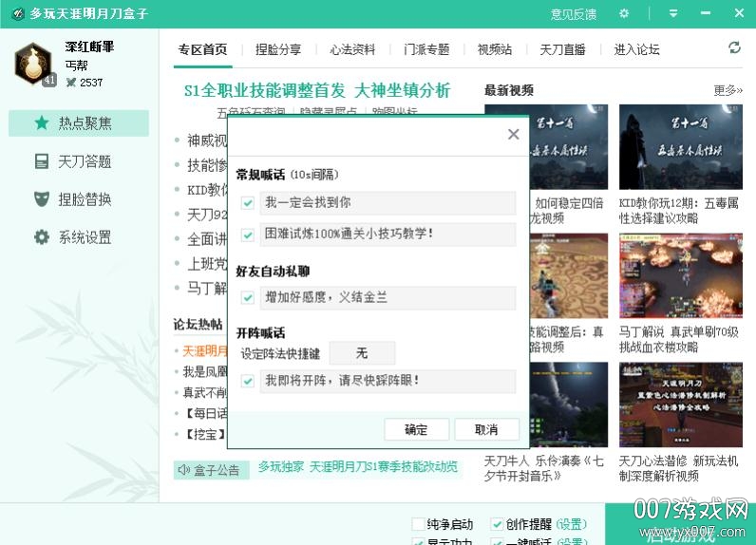Viewport: 756px width, 545px height.
Task: Click the 热点聚焦 star icon in sidebar
Action: (41, 123)
